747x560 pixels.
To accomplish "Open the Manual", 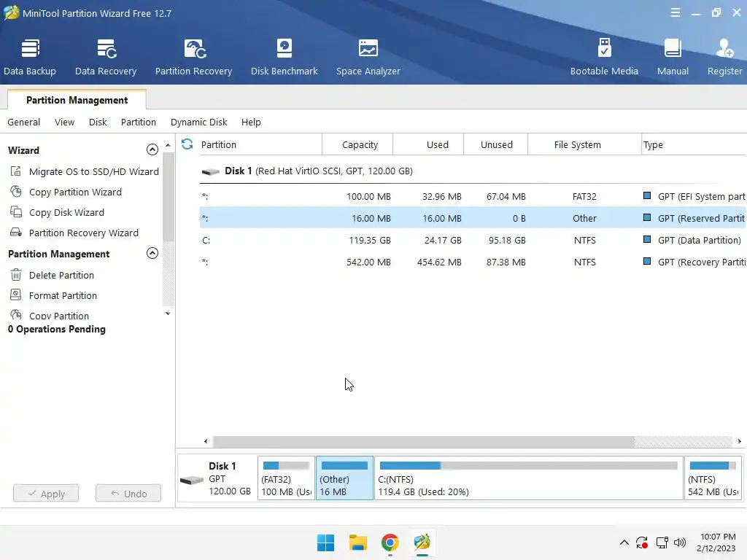I will point(673,57).
